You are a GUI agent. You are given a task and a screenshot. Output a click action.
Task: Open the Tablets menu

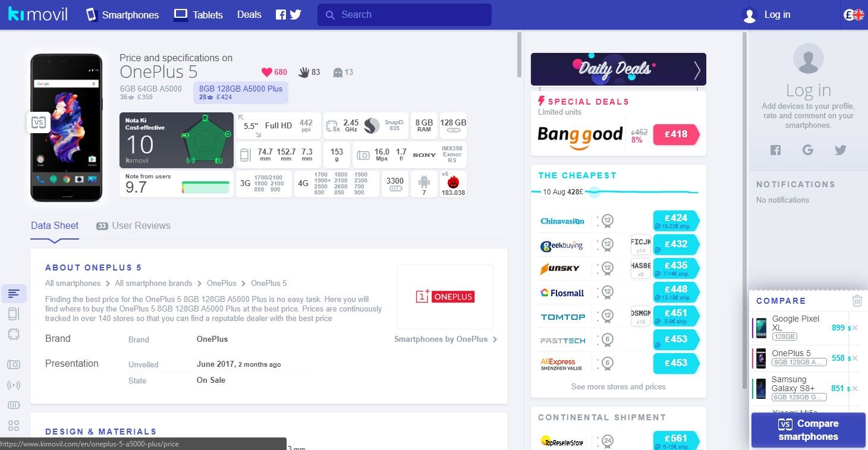pyautogui.click(x=198, y=15)
